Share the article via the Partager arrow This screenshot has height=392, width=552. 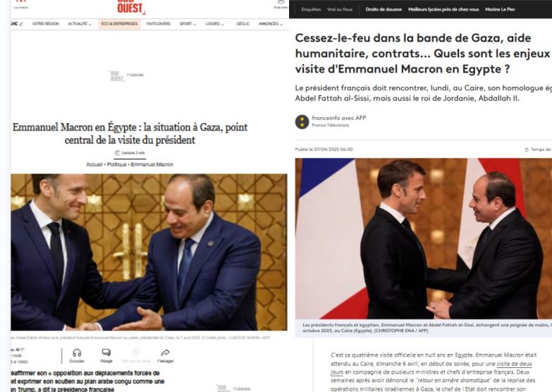(x=165, y=353)
